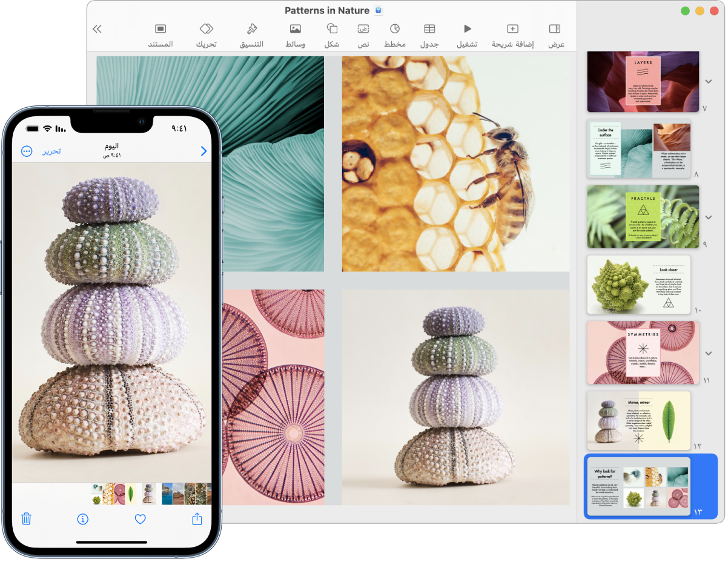The height and width of the screenshot is (562, 728).
Task: Tap the trash icon to delete the photo
Action: 26,519
